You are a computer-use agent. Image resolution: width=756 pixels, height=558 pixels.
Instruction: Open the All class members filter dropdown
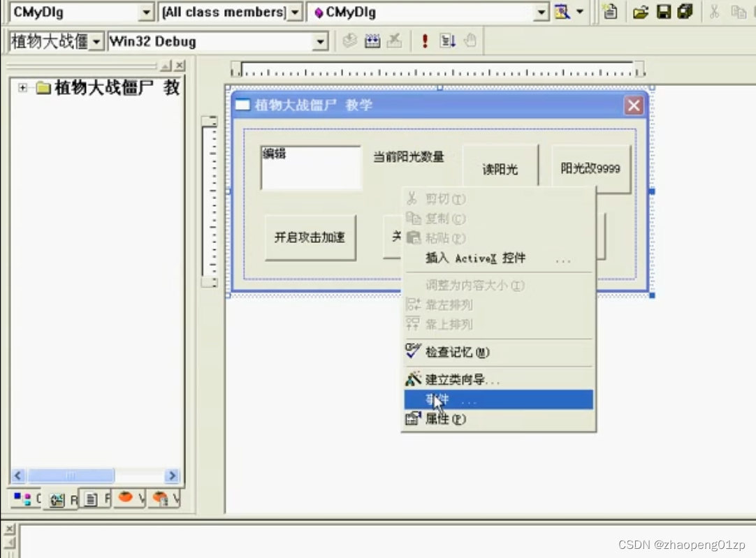(x=295, y=12)
